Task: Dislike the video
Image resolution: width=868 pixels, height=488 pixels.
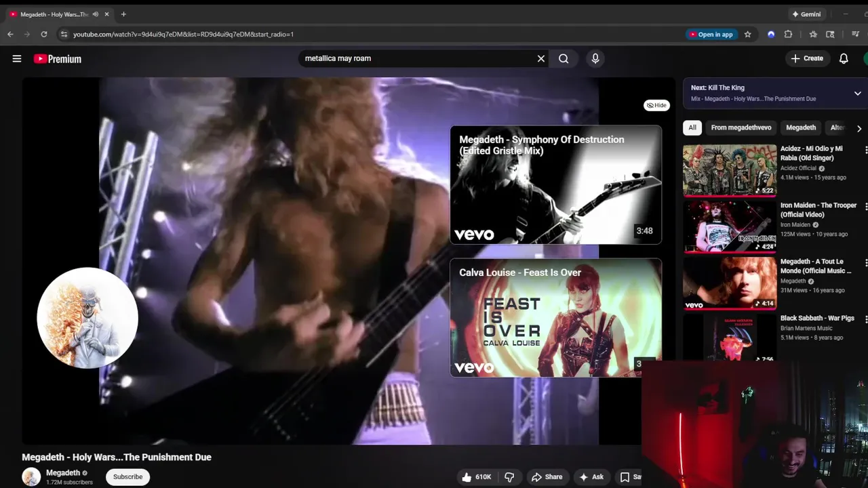Action: coord(509,477)
